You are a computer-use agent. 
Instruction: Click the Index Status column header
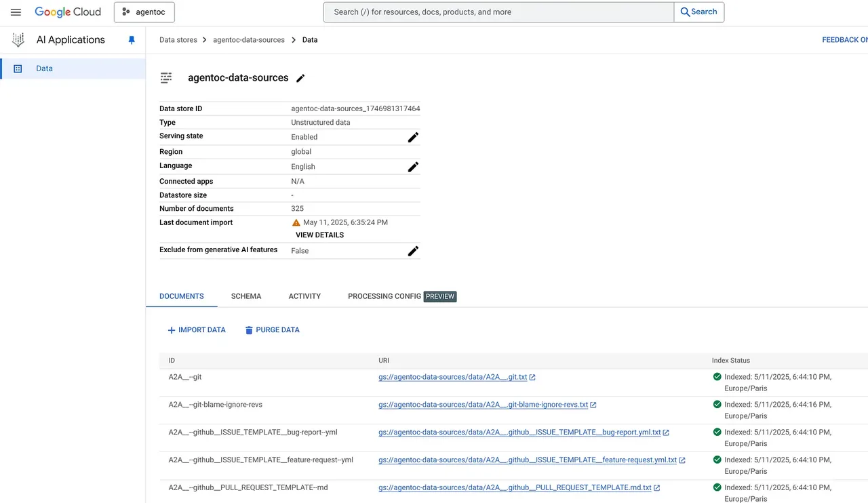pyautogui.click(x=731, y=361)
